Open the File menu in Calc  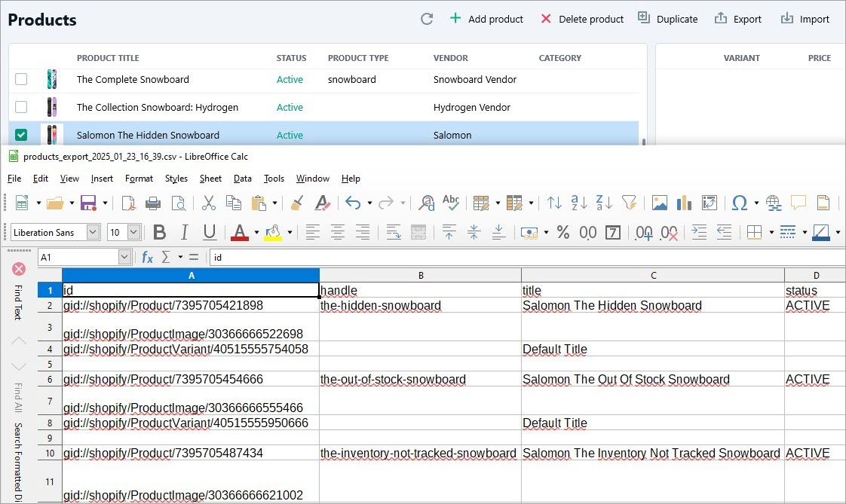14,179
